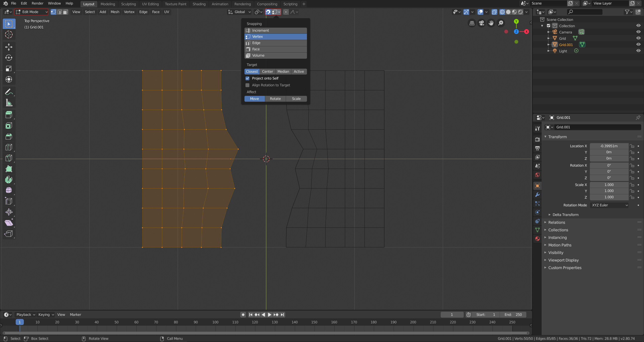Jump to the last frame of playback
This screenshot has height=342, width=644.
(282, 315)
